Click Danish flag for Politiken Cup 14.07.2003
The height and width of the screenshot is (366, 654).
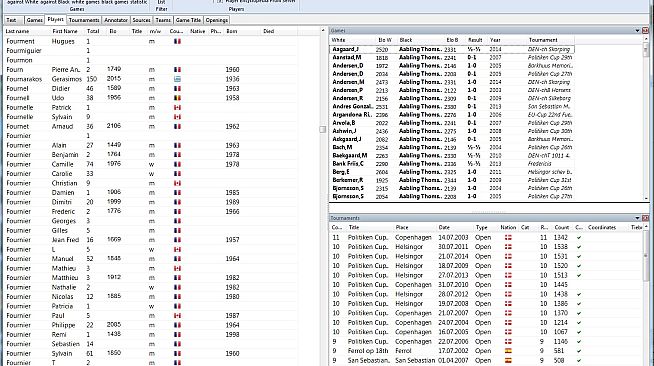tap(508, 238)
